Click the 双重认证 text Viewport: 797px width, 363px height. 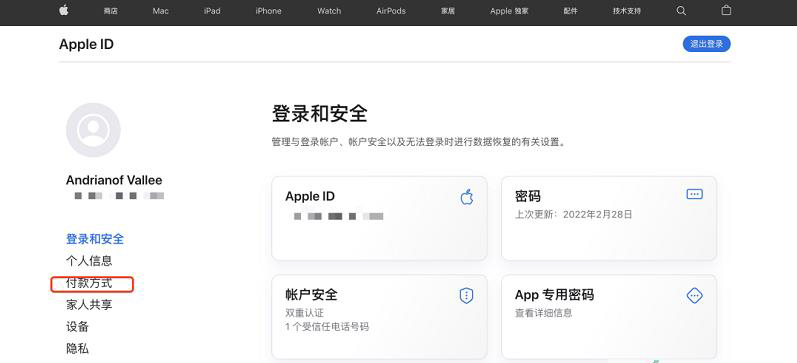pyautogui.click(x=304, y=313)
